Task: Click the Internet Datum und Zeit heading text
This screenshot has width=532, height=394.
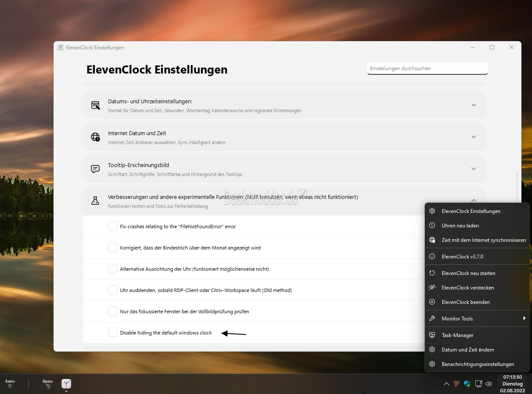Action: (x=137, y=133)
